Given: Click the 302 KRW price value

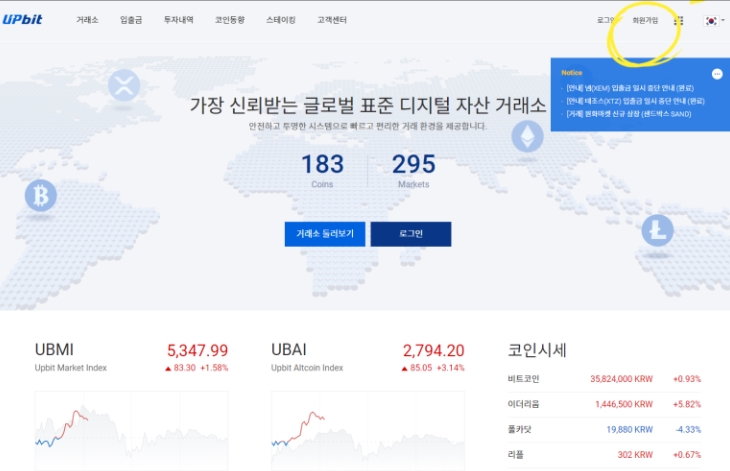Looking at the screenshot, I should click(635, 454).
